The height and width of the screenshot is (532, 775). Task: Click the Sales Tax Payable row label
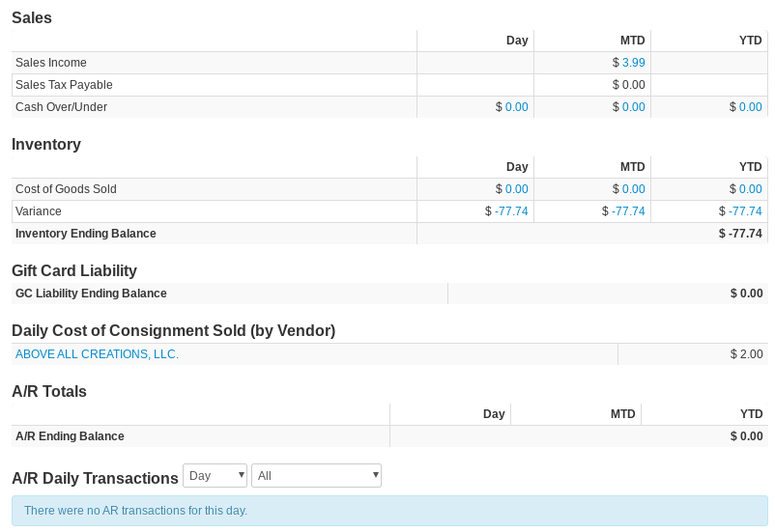coord(64,85)
